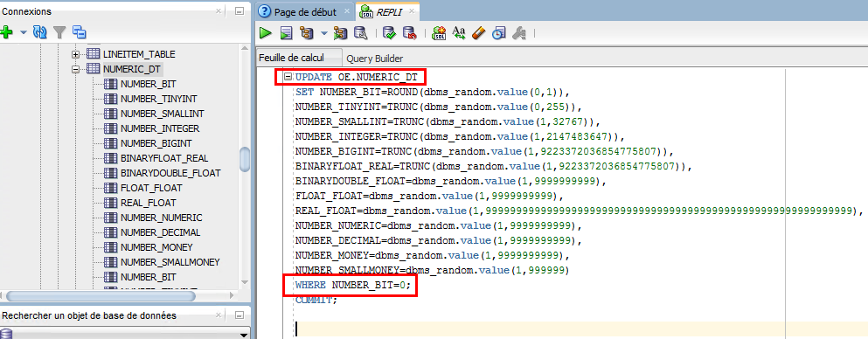
Task: Click the Autotrace icon
Action: click(x=340, y=33)
